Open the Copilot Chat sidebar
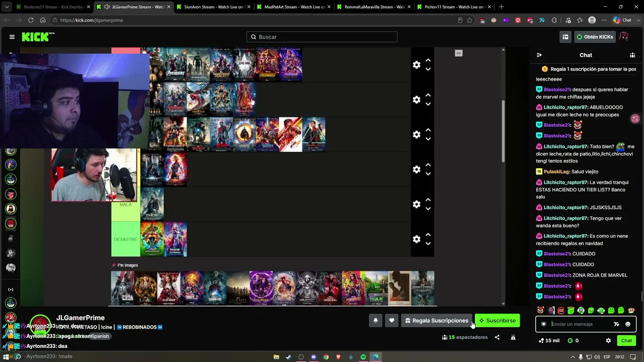 point(622,20)
